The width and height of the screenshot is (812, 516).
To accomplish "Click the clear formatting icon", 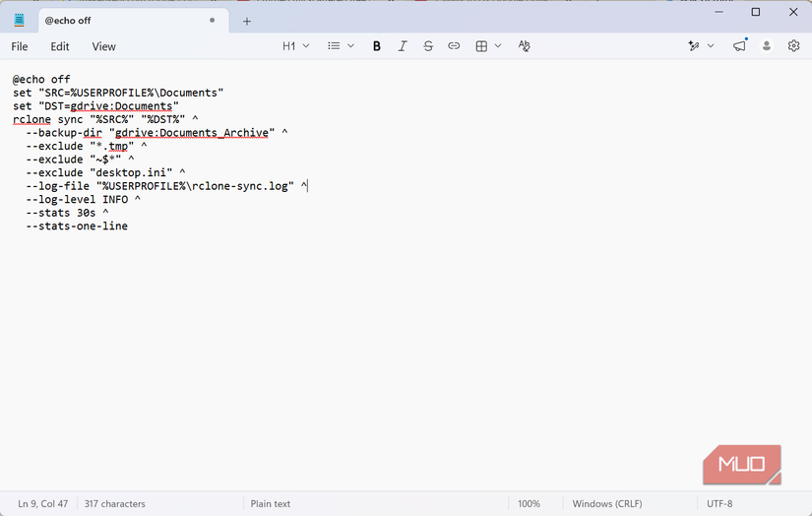I will pyautogui.click(x=524, y=46).
